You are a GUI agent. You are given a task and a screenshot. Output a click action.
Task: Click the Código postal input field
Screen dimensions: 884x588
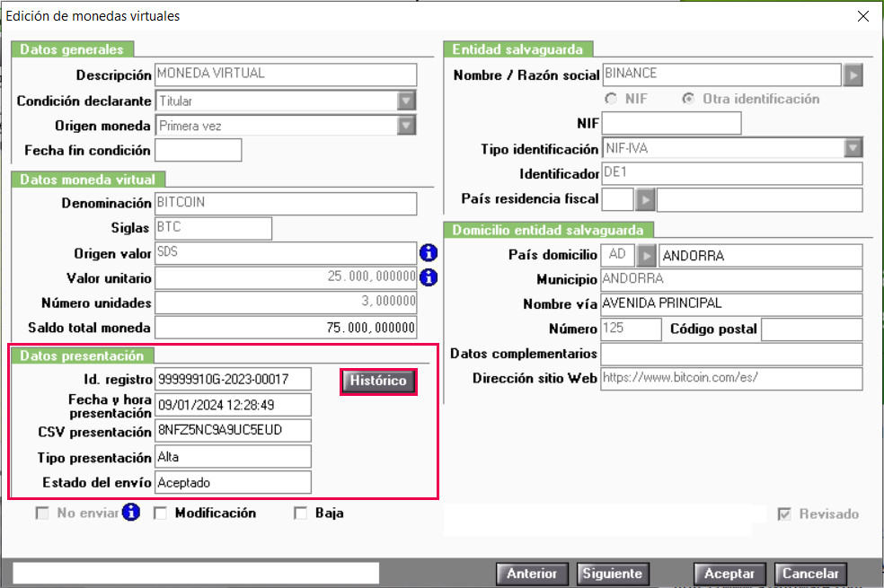pos(812,329)
